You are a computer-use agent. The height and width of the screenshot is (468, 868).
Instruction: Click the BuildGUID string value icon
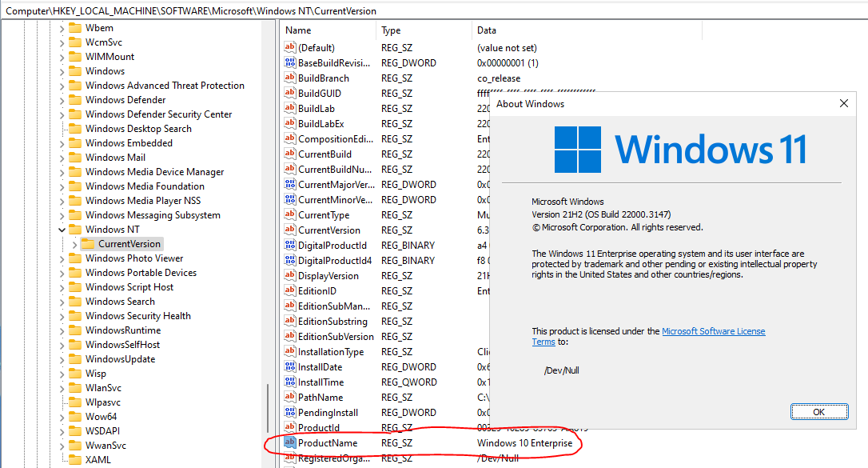290,93
